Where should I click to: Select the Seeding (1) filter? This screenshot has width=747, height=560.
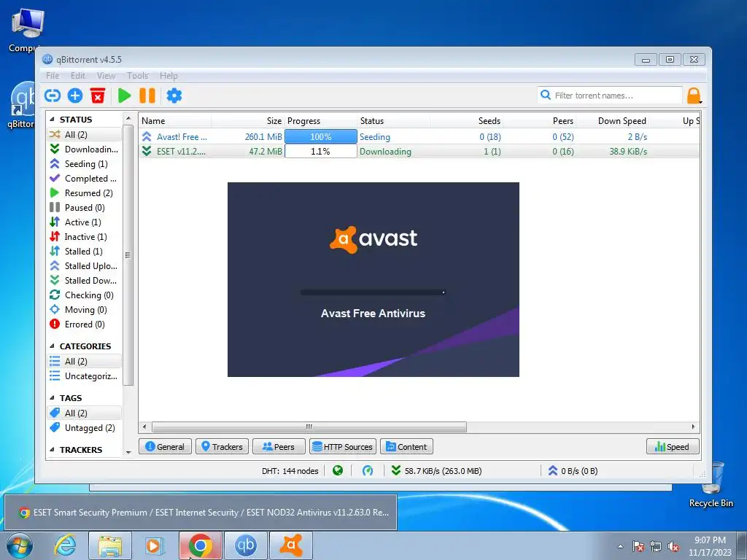click(x=85, y=164)
